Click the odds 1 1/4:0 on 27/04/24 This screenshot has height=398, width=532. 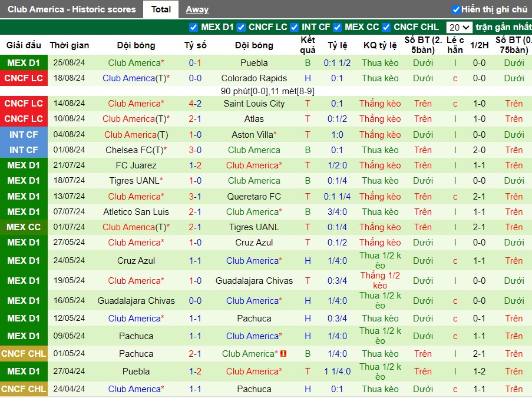click(x=337, y=372)
